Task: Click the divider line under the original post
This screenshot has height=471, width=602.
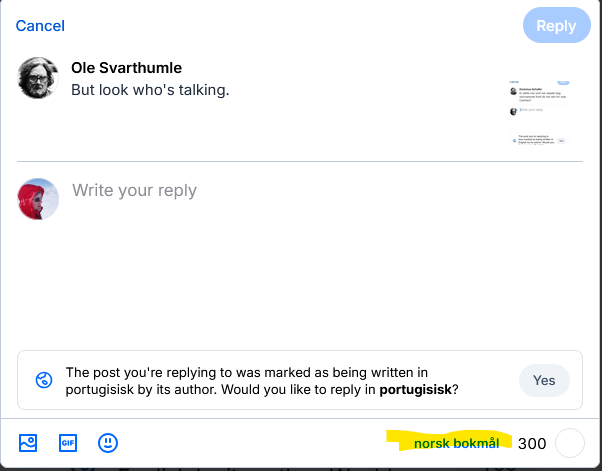Action: [x=300, y=161]
